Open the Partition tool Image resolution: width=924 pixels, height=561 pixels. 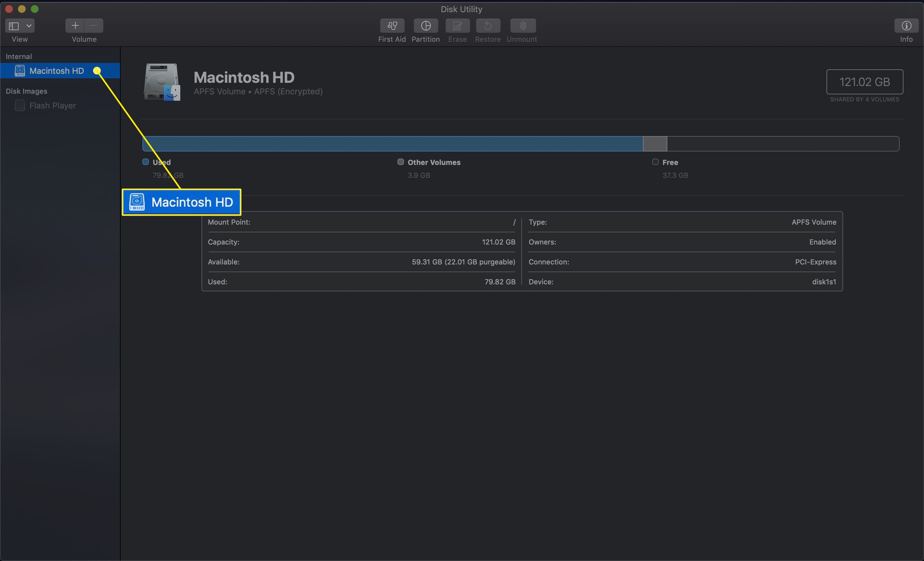tap(426, 25)
